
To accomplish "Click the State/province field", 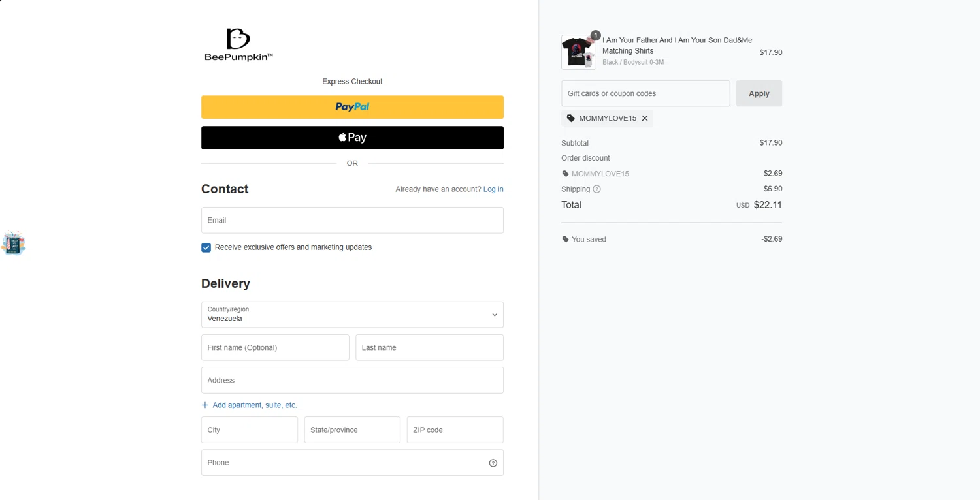I will 352,430.
